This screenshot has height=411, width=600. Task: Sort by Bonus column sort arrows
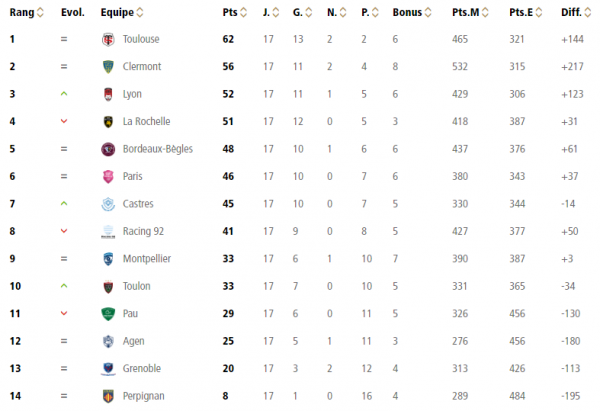[428, 13]
